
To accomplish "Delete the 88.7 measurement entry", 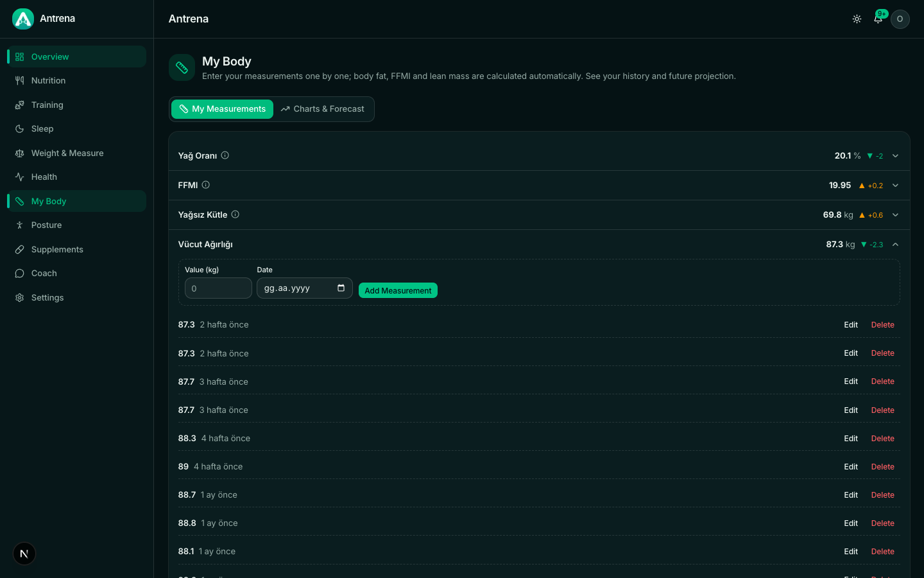I will click(x=883, y=495).
